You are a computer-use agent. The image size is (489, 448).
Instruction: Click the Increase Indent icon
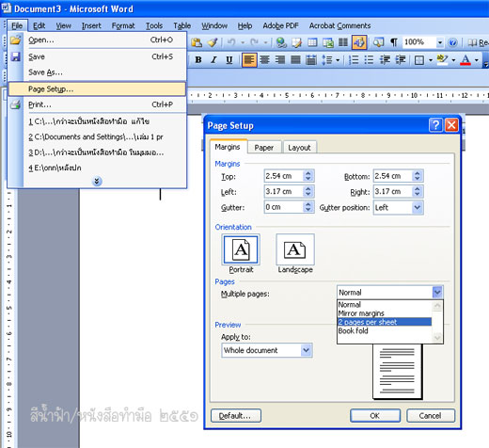(401, 59)
